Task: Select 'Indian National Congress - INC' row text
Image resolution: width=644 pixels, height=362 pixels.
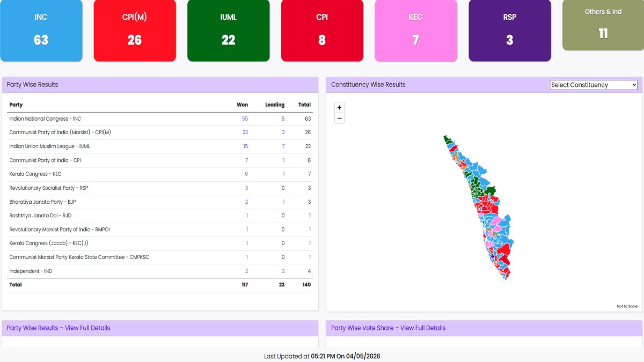Action: [45, 119]
